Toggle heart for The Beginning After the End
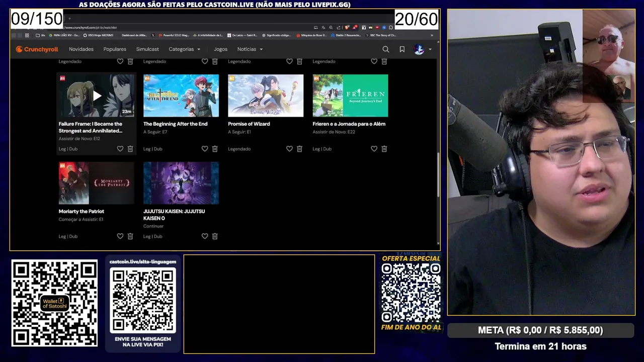 (x=205, y=149)
